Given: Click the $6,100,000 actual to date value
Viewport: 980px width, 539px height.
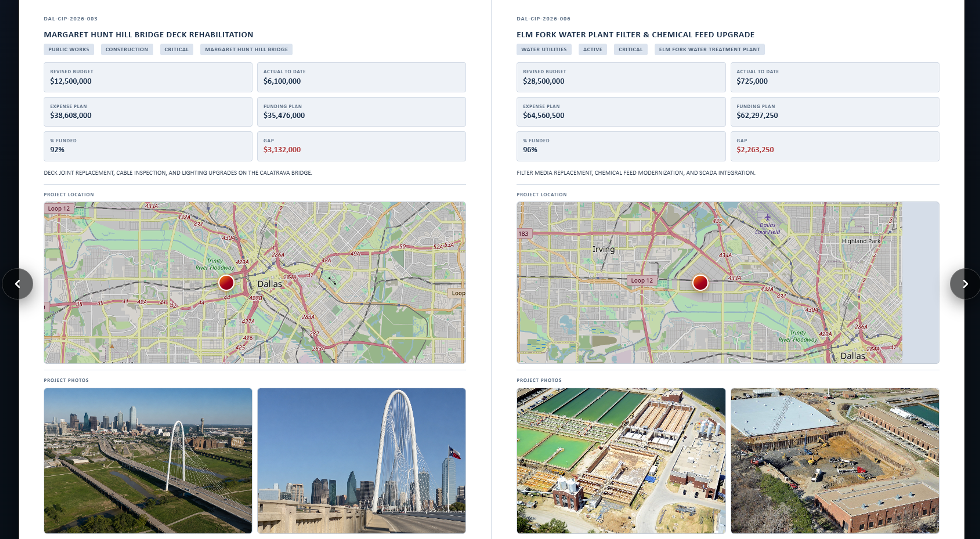Looking at the screenshot, I should (282, 81).
